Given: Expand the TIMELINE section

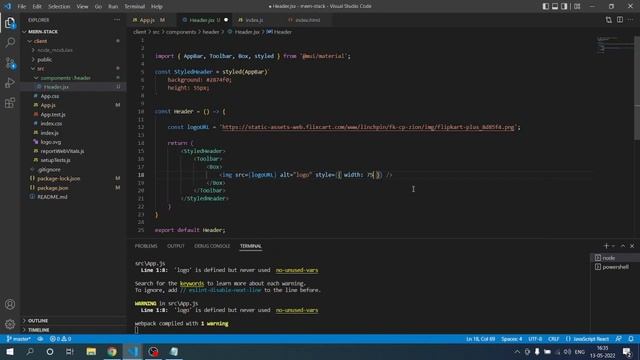Looking at the screenshot, I should [x=38, y=330].
